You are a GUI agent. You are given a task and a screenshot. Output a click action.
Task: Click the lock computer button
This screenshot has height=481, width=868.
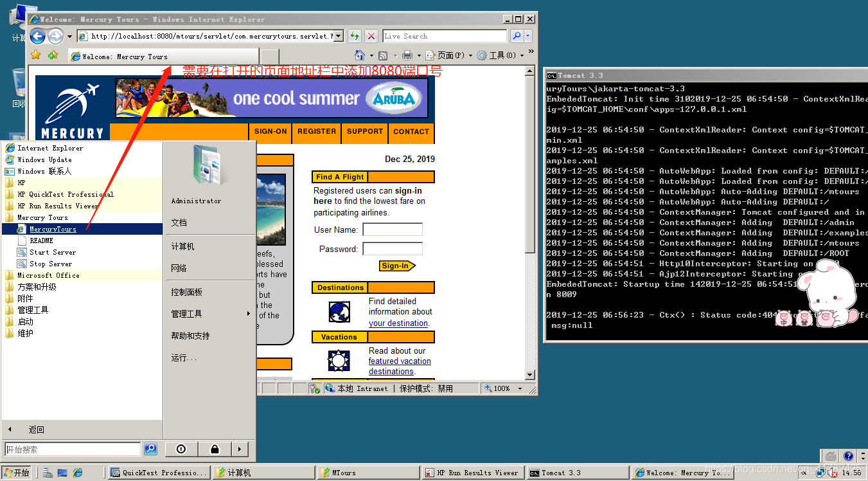coord(215,449)
